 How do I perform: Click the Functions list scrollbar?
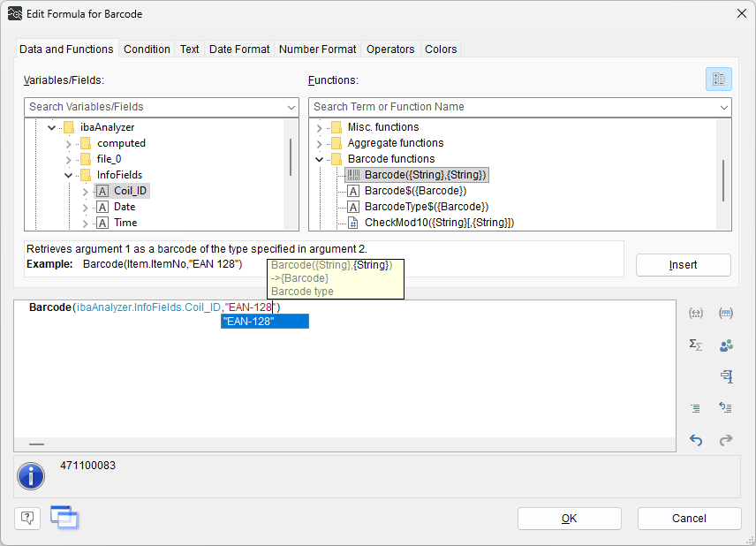tap(723, 180)
